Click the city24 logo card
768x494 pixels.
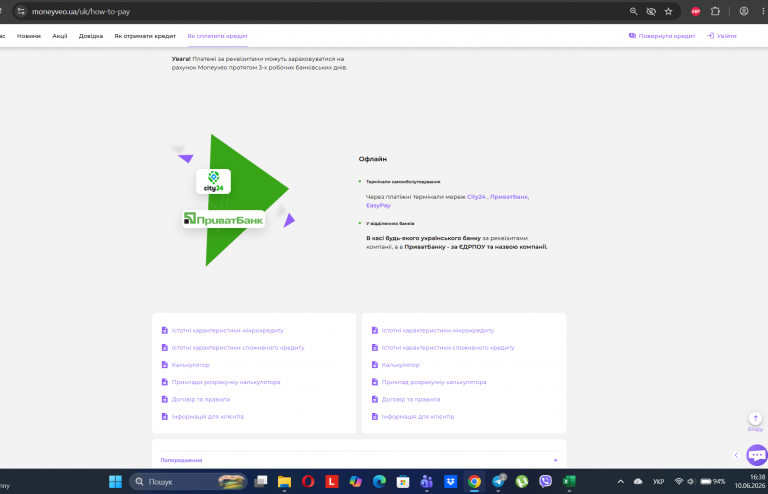point(214,181)
